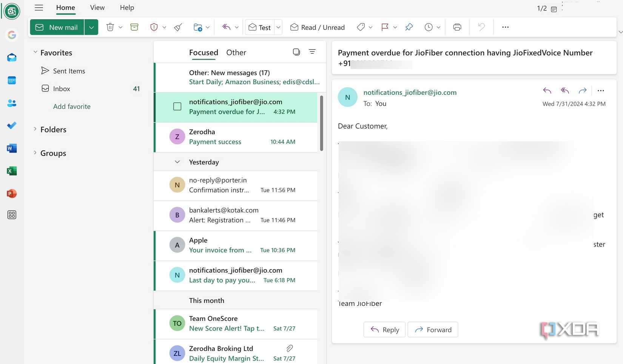Click the Delete trash icon in toolbar
Viewport: 623px width, 364px height.
point(110,27)
